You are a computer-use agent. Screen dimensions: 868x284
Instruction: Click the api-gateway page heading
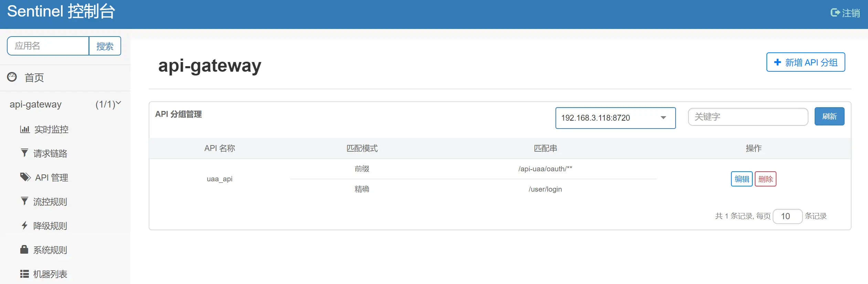[210, 65]
